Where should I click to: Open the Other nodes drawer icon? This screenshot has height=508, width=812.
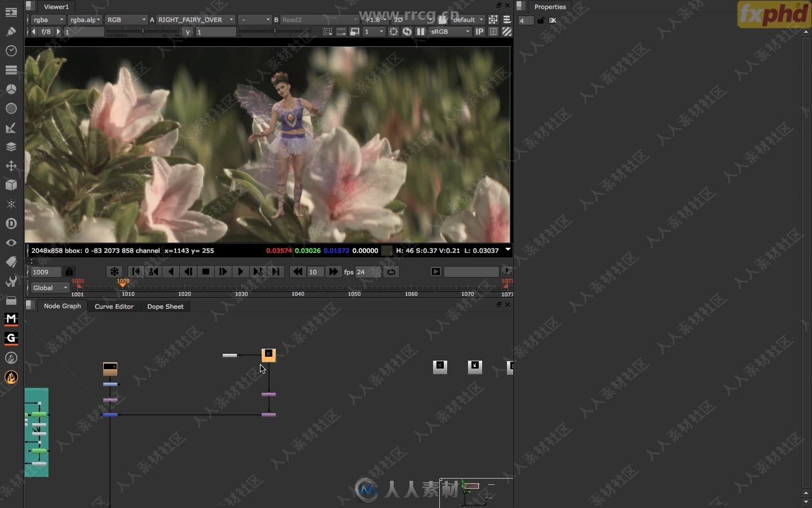point(11,300)
